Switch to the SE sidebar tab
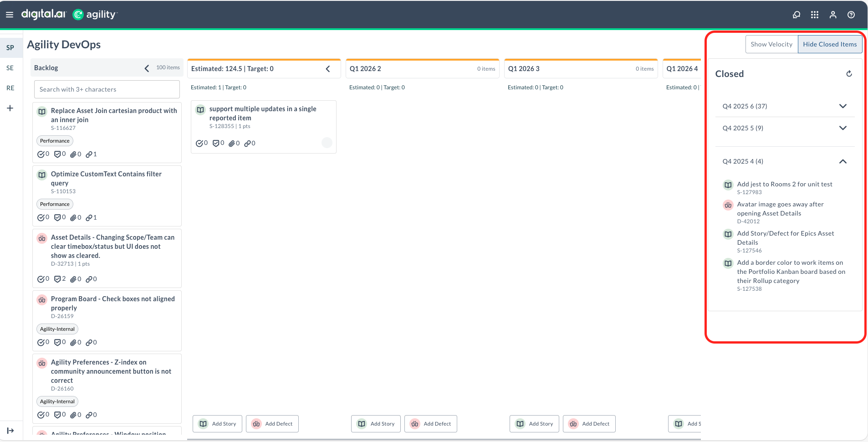Viewport: 868px width, 442px height. click(10, 67)
